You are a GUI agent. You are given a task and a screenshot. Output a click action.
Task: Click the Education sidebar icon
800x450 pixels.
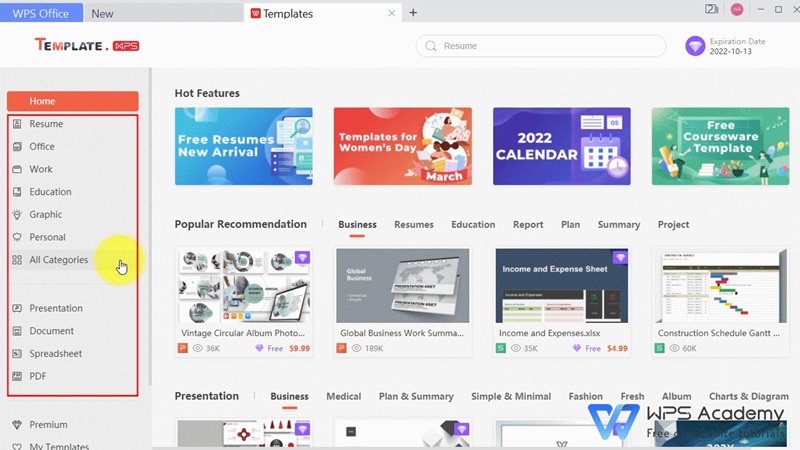(x=17, y=192)
